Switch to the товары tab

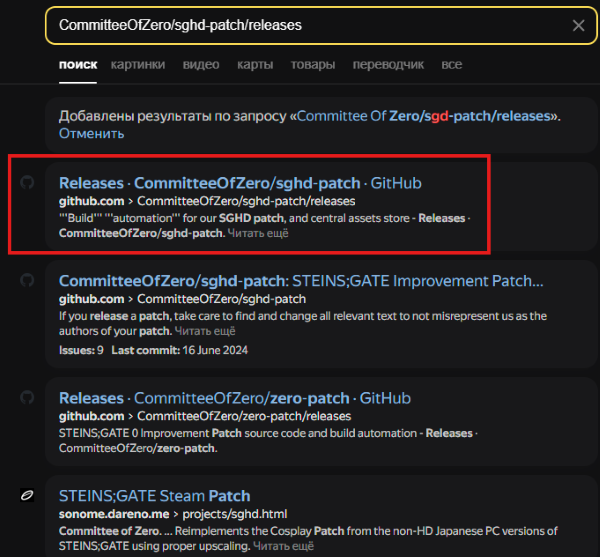pos(313,65)
